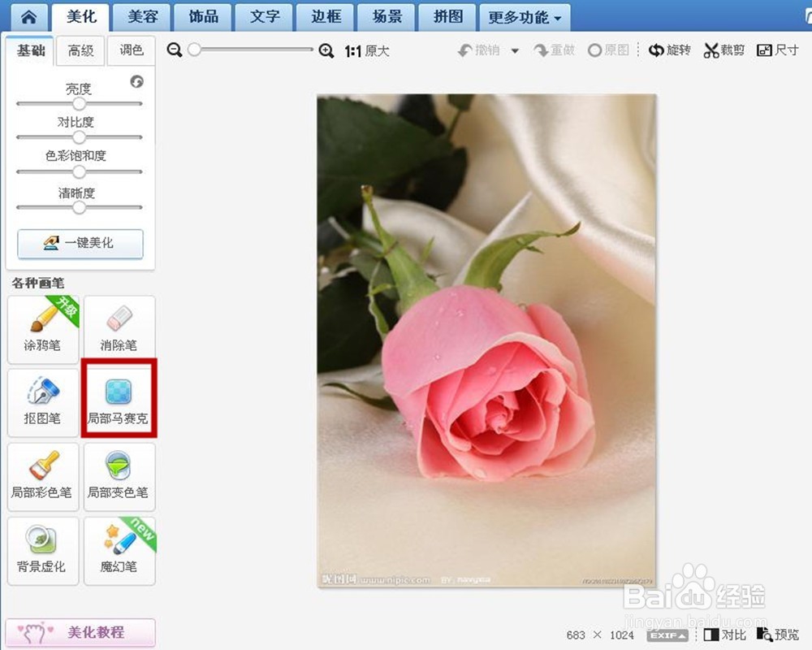Enable 原图 original image view

(x=607, y=50)
